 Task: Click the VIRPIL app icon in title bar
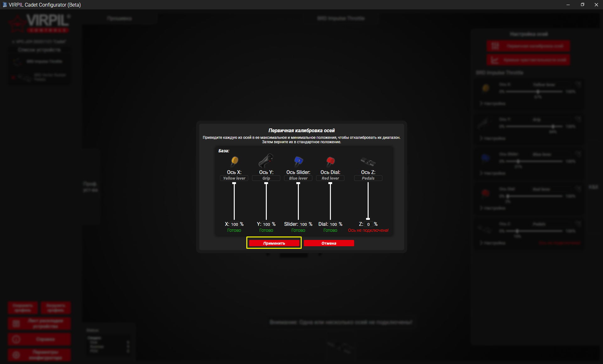coord(4,5)
